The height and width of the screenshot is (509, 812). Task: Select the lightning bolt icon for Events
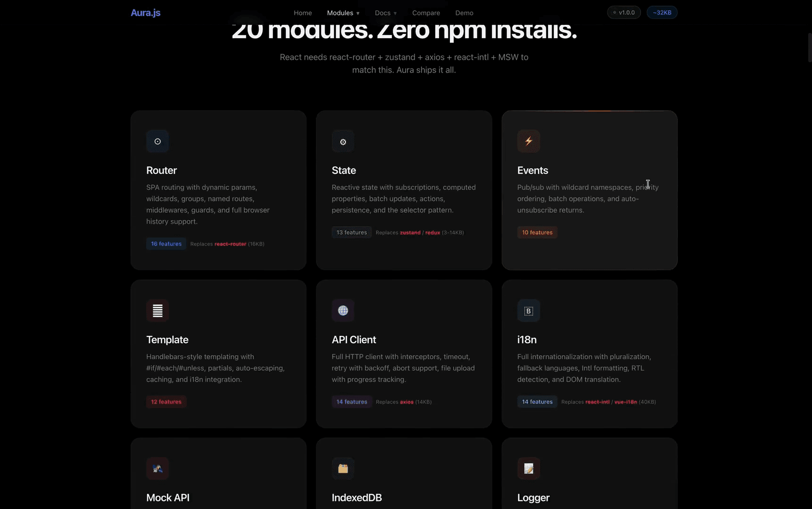point(528,141)
